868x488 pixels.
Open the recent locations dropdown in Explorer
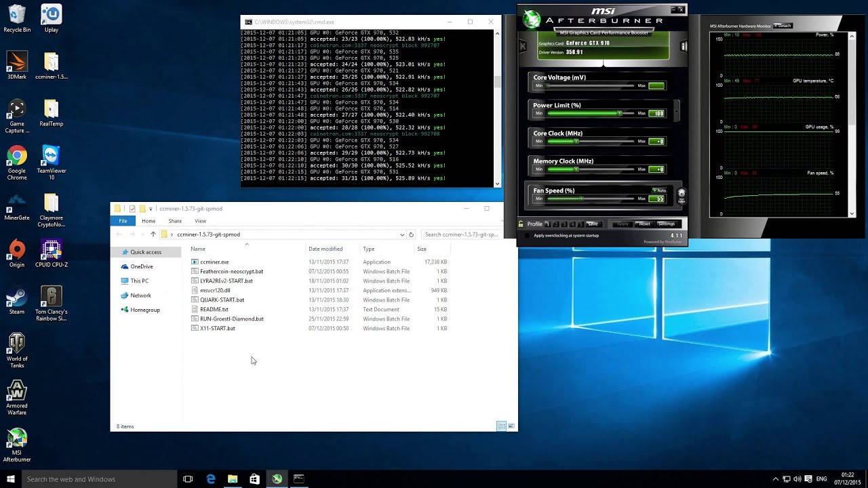pyautogui.click(x=143, y=235)
